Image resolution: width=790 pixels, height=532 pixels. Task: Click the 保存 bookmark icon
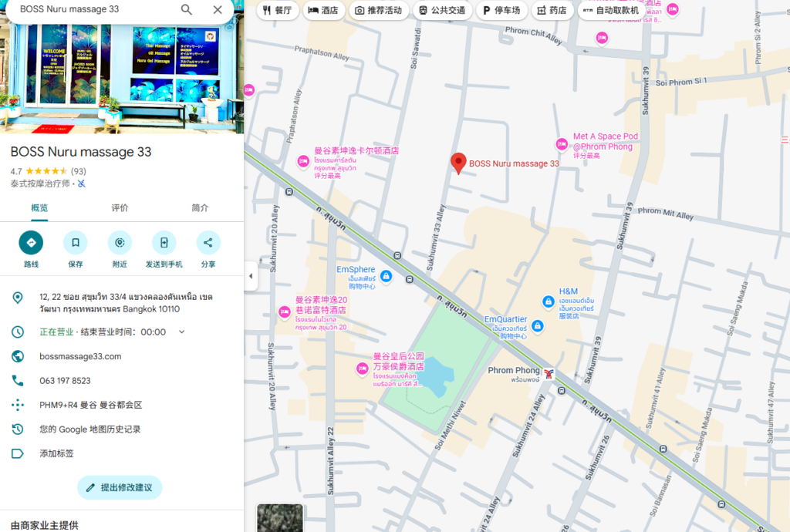75,243
